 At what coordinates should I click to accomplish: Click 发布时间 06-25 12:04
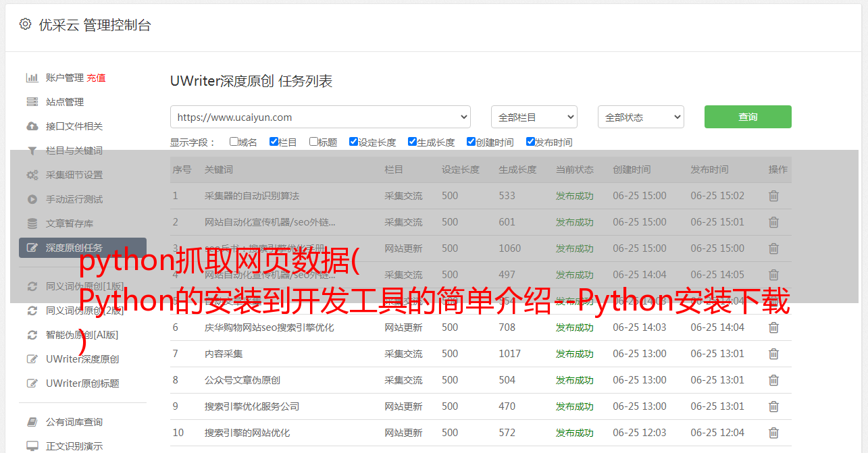(x=717, y=433)
